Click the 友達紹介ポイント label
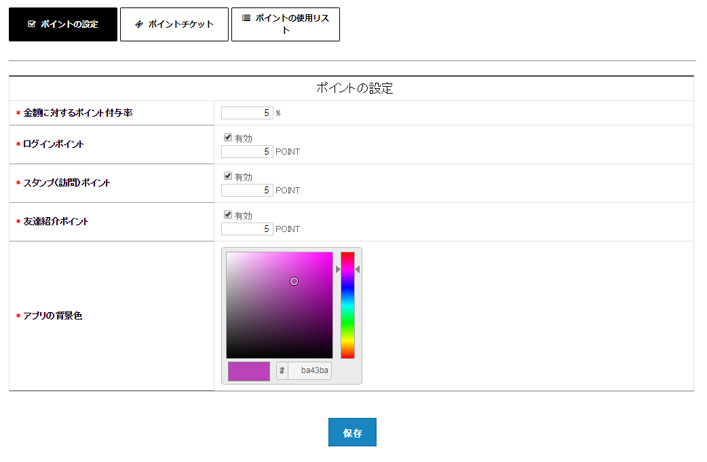 [56, 221]
